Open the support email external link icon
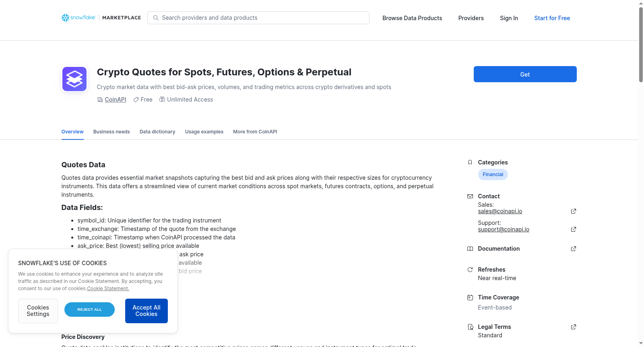Screen dimensions: 644x347 click(574, 229)
